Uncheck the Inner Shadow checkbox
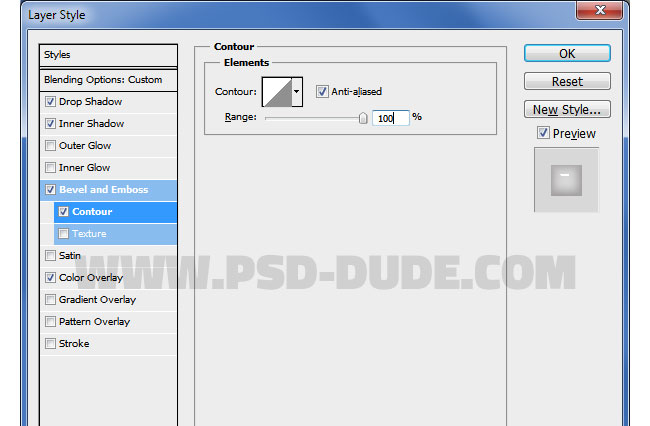The width and height of the screenshot is (650, 426). tap(50, 123)
